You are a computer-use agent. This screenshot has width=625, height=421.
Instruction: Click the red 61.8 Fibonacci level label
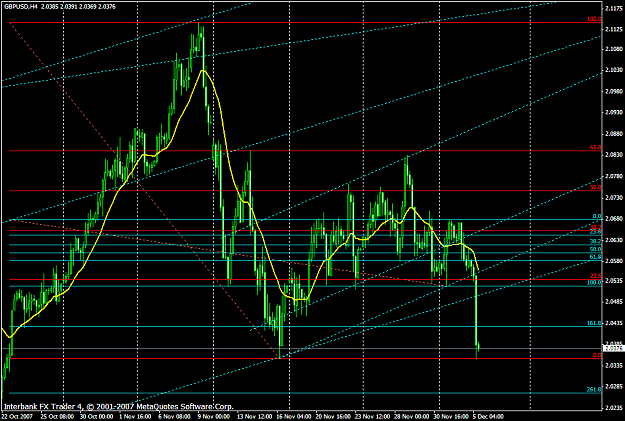coord(596,148)
